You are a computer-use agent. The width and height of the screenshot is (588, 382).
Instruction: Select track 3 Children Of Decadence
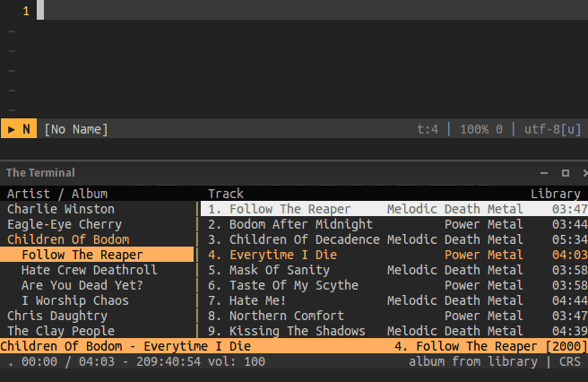coord(394,239)
